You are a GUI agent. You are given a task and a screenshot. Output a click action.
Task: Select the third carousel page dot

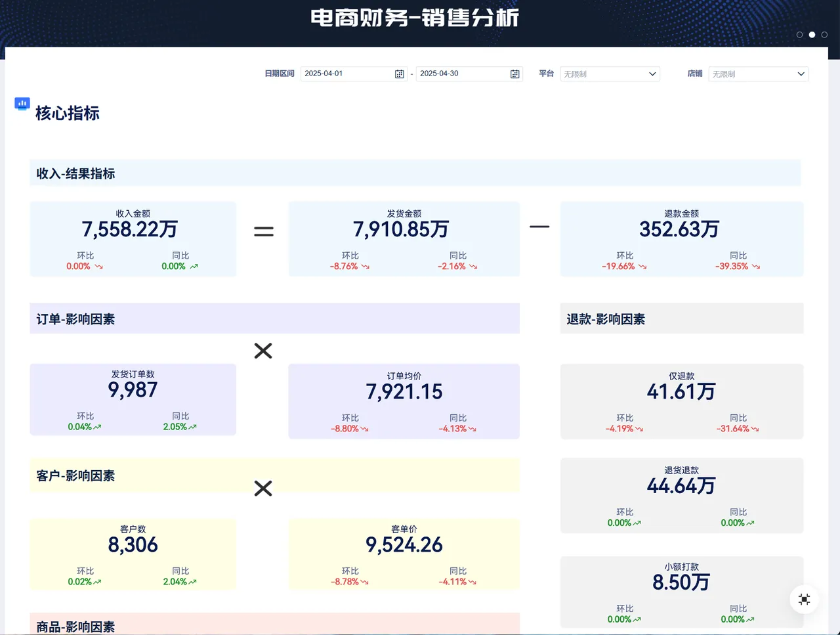pos(824,35)
